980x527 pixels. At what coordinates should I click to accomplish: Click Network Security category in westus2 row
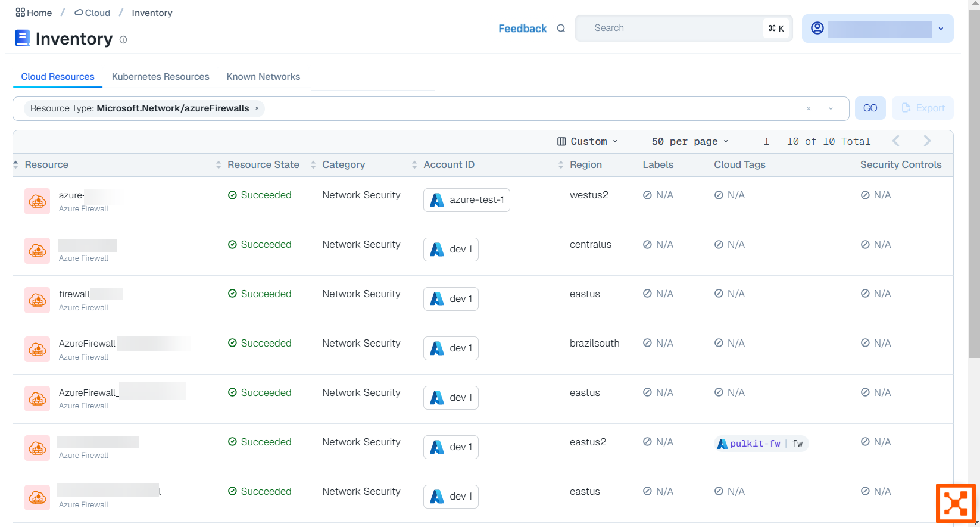[361, 195]
